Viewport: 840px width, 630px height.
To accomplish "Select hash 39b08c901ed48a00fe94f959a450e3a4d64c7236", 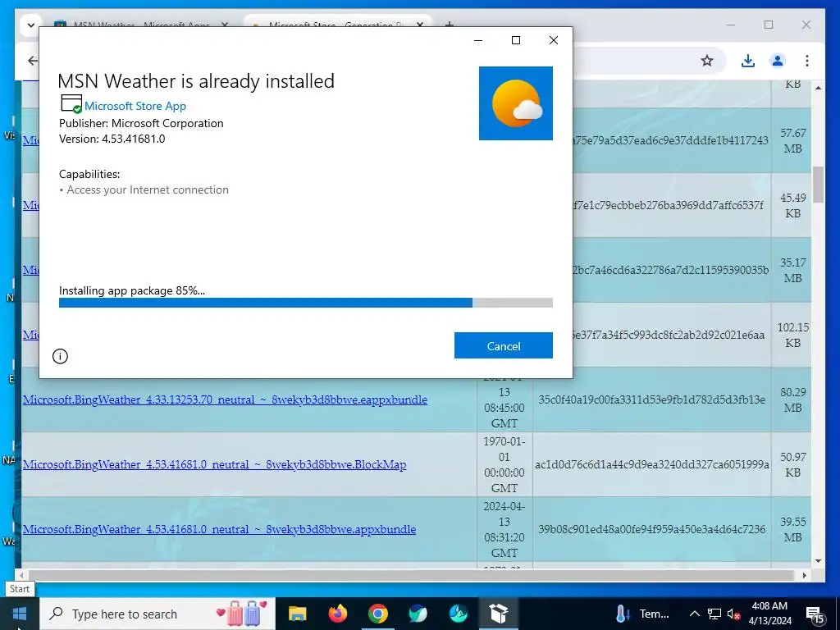I will (651, 529).
